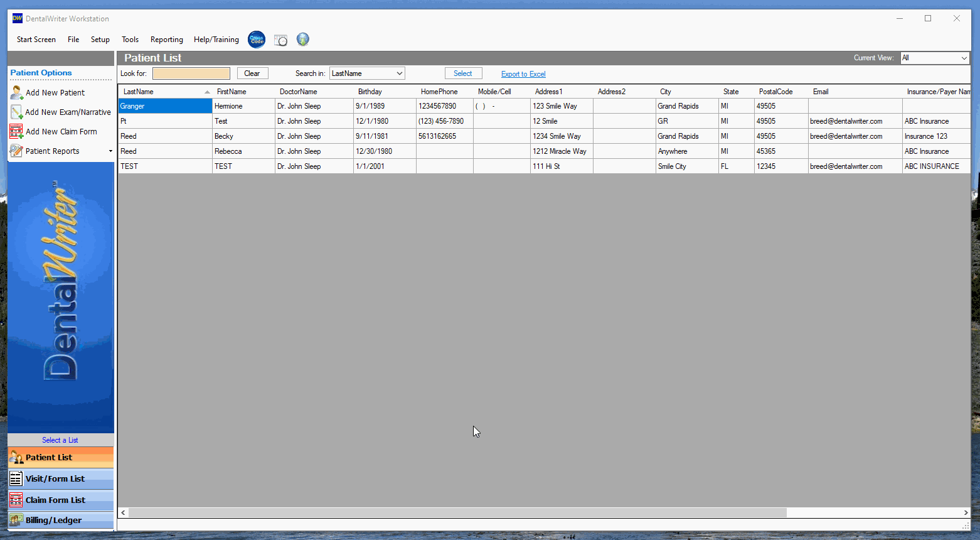
Task: Select the last name TEST cell
Action: click(x=165, y=166)
